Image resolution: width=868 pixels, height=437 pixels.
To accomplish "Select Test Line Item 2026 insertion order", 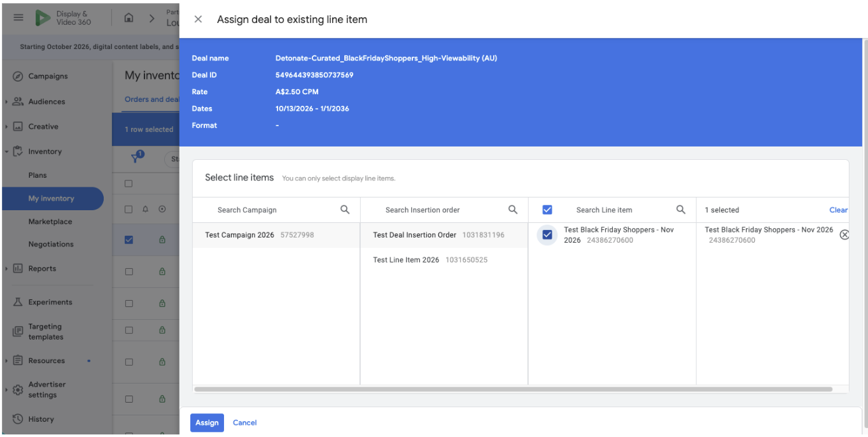I will pyautogui.click(x=444, y=260).
